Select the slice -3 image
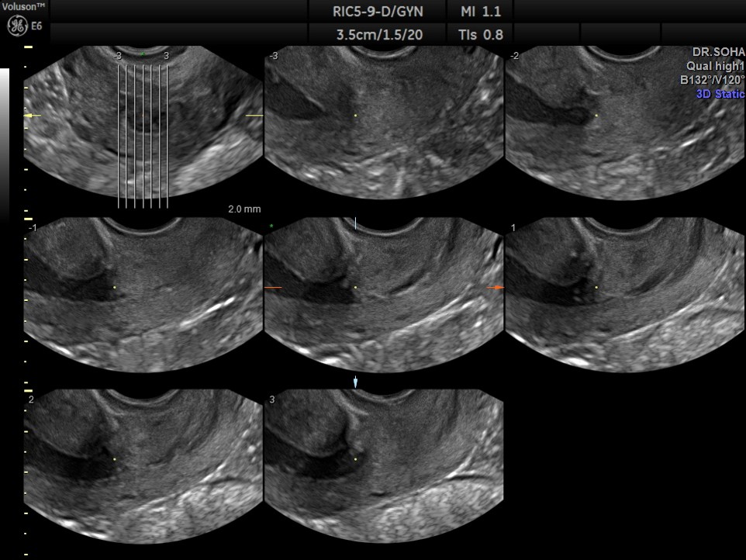Viewport: 746px width, 560px height. coord(383,122)
